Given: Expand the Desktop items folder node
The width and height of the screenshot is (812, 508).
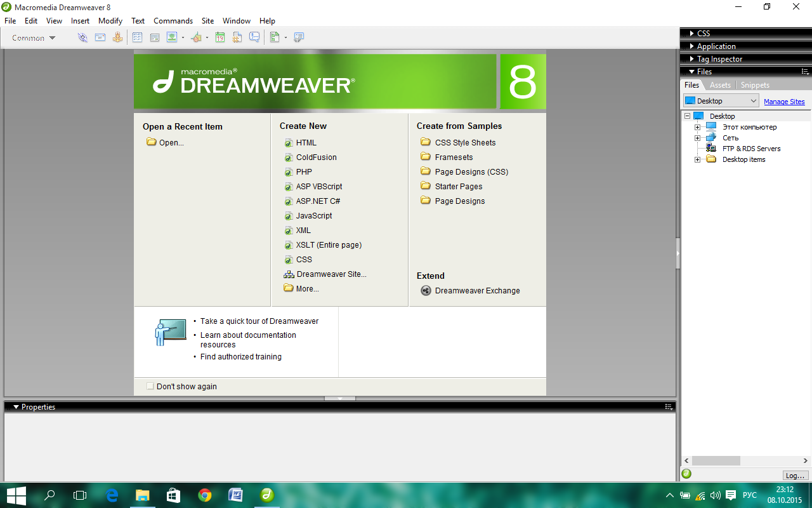Looking at the screenshot, I should click(697, 159).
